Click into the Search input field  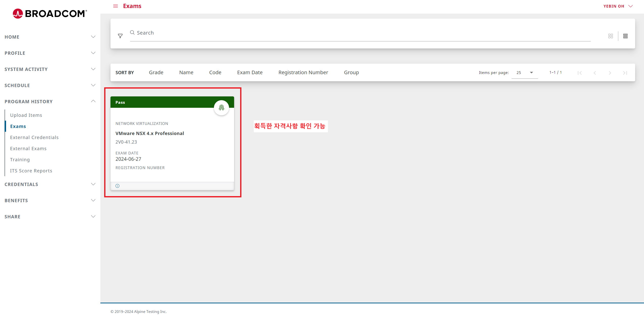click(353, 33)
